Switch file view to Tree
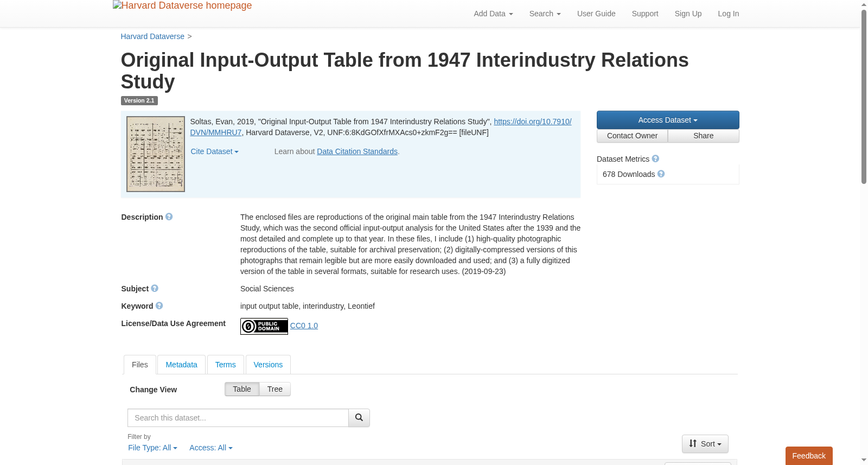Image resolution: width=868 pixels, height=465 pixels. pyautogui.click(x=275, y=389)
